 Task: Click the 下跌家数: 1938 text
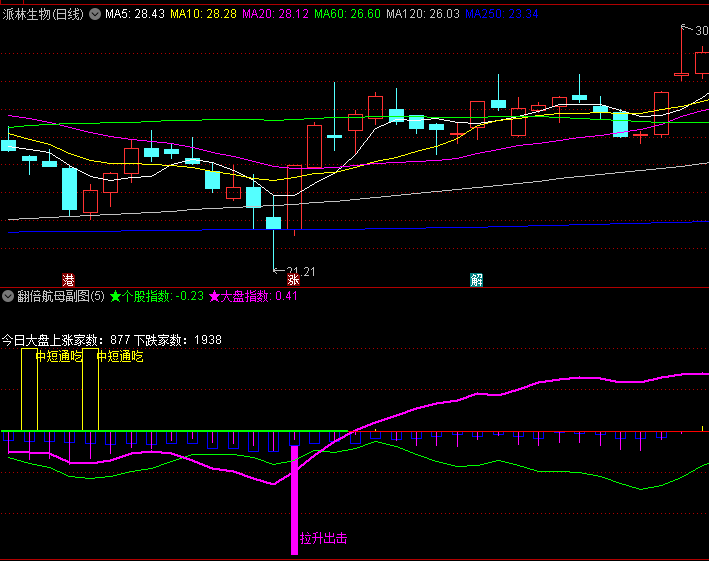[178, 340]
